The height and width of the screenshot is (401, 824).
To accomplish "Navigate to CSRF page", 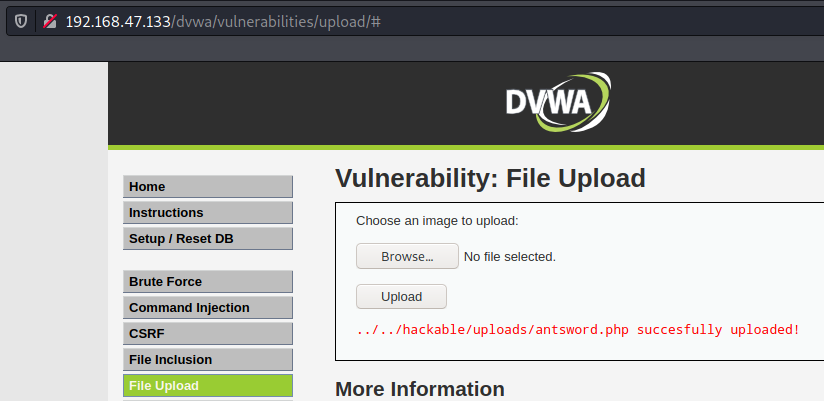I will (207, 334).
